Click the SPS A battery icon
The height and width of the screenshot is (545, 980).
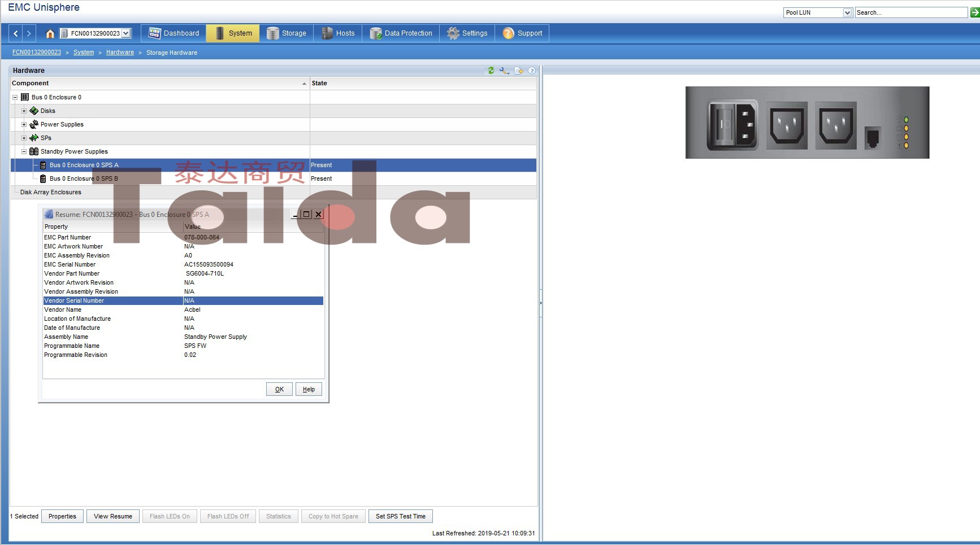pyautogui.click(x=43, y=165)
